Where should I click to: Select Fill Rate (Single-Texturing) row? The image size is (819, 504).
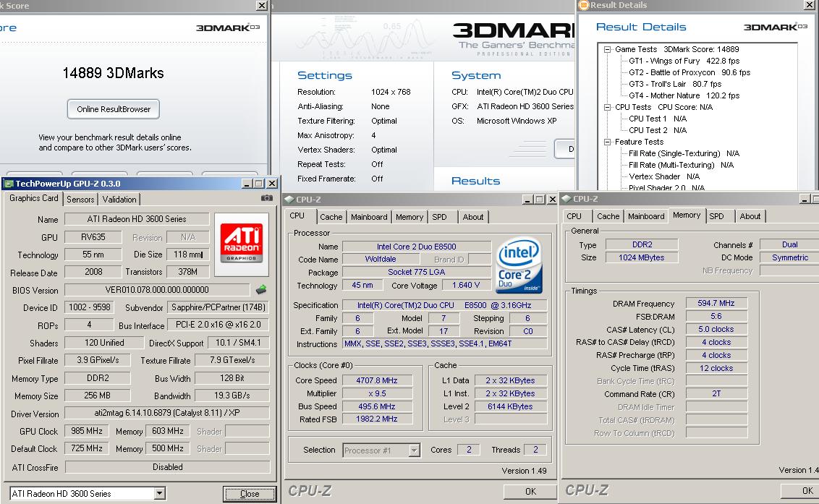pyautogui.click(x=684, y=153)
